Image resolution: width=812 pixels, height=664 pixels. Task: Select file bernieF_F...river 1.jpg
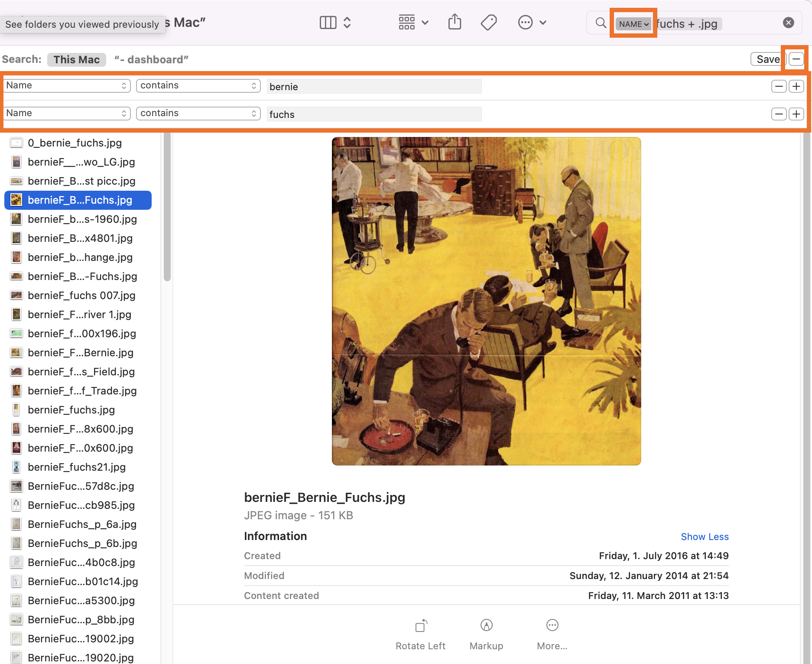point(78,315)
